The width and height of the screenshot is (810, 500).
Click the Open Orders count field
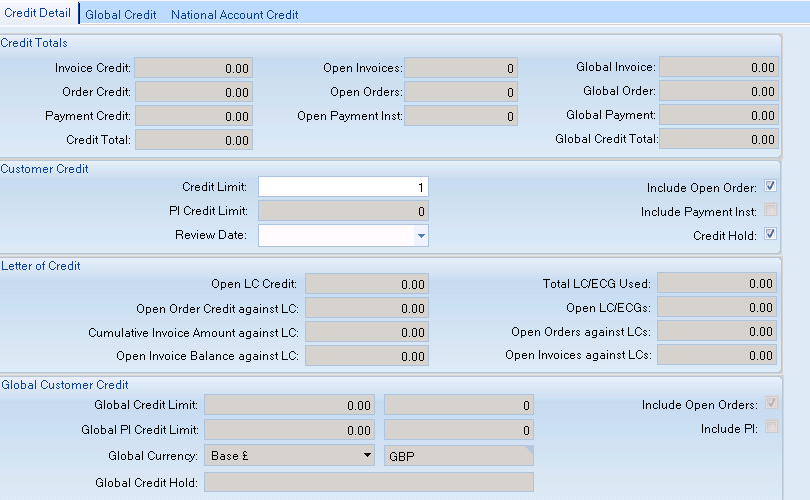click(461, 92)
